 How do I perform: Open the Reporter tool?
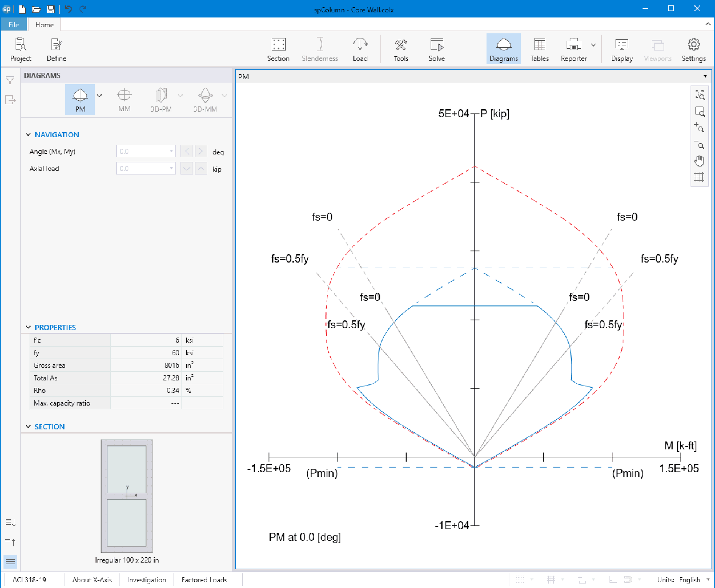coord(573,50)
